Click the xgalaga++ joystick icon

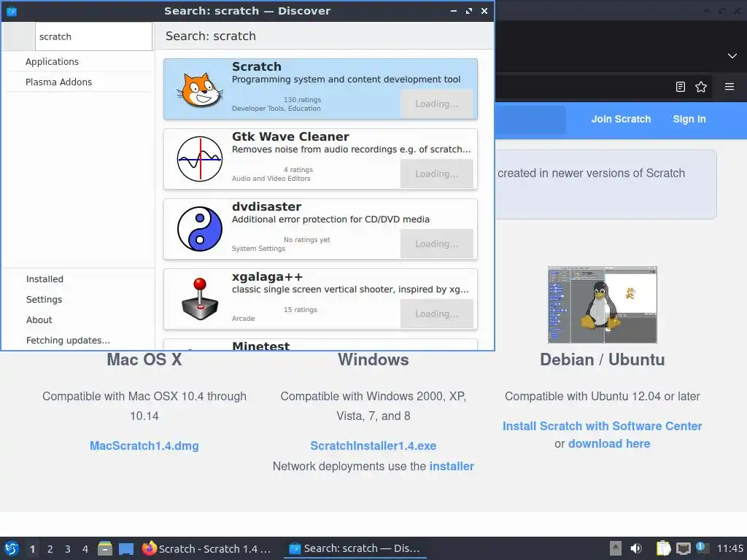200,299
